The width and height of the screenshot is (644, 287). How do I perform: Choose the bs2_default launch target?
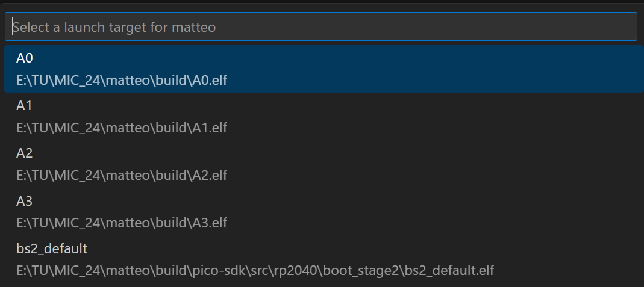pos(324,259)
